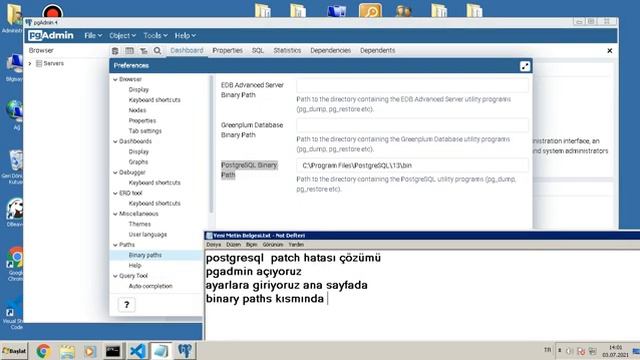
Task: Maximize the Preferences dialog with expand icon
Action: click(x=525, y=66)
